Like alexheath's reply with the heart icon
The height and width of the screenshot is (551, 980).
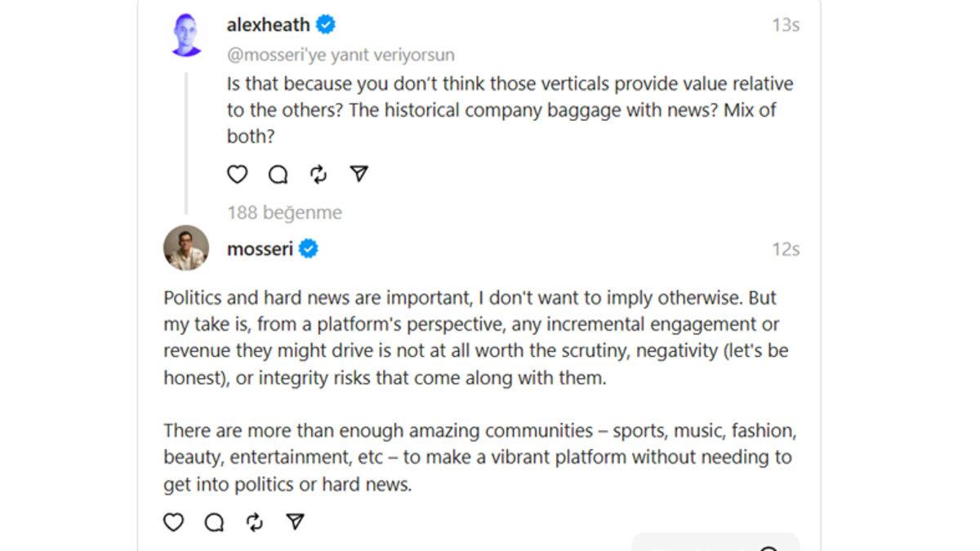click(x=237, y=174)
